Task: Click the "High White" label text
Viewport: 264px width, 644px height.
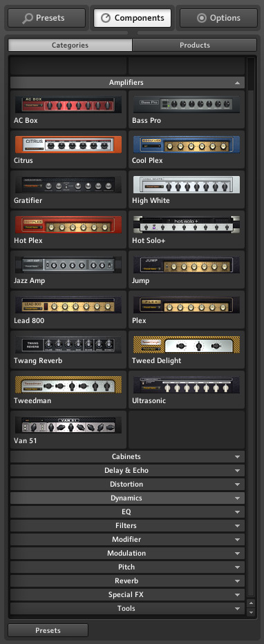Action: [x=151, y=201]
